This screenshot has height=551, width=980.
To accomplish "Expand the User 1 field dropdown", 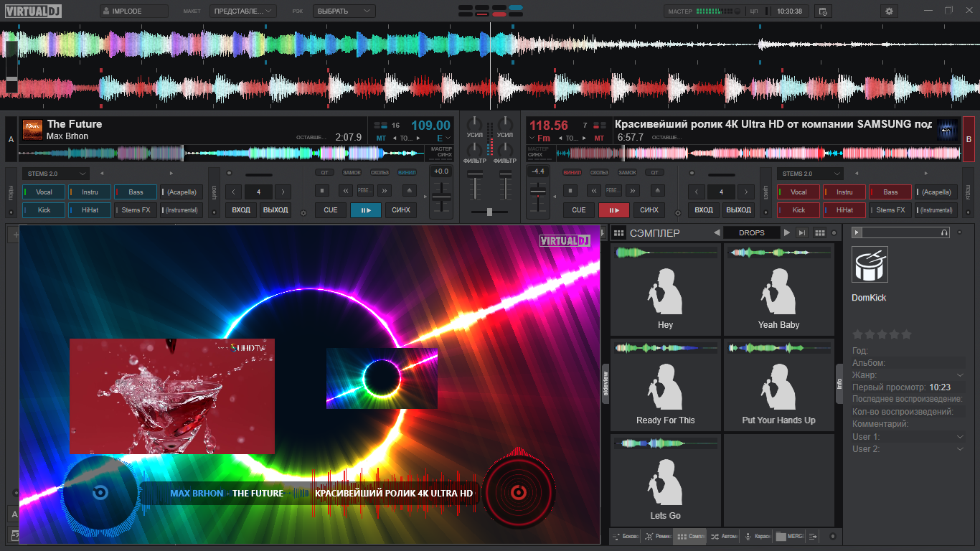I will pos(960,436).
